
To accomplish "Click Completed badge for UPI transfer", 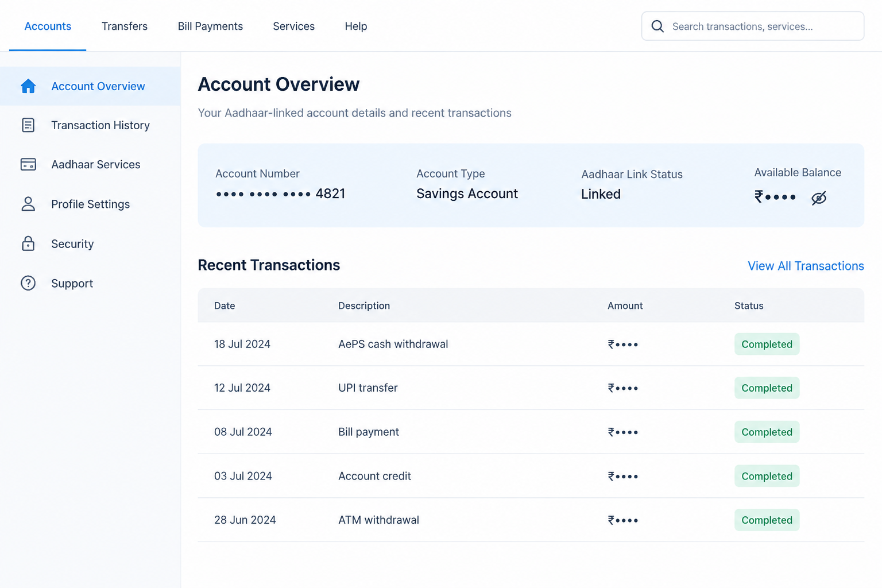I will 767,388.
